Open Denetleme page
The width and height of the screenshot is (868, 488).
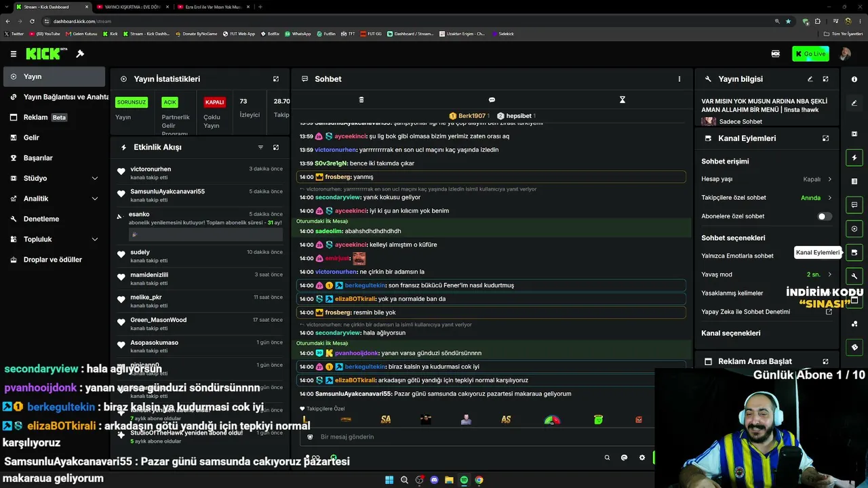pyautogui.click(x=53, y=219)
